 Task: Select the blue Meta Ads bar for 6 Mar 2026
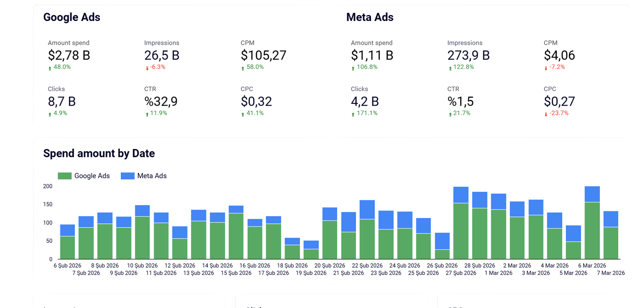pyautogui.click(x=592, y=194)
